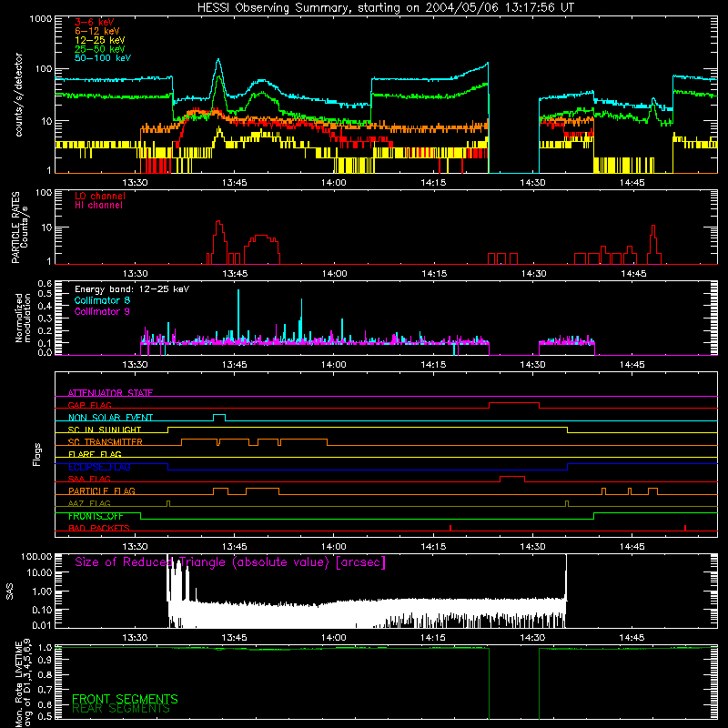Select the Collimator 9 legend label

102,311
